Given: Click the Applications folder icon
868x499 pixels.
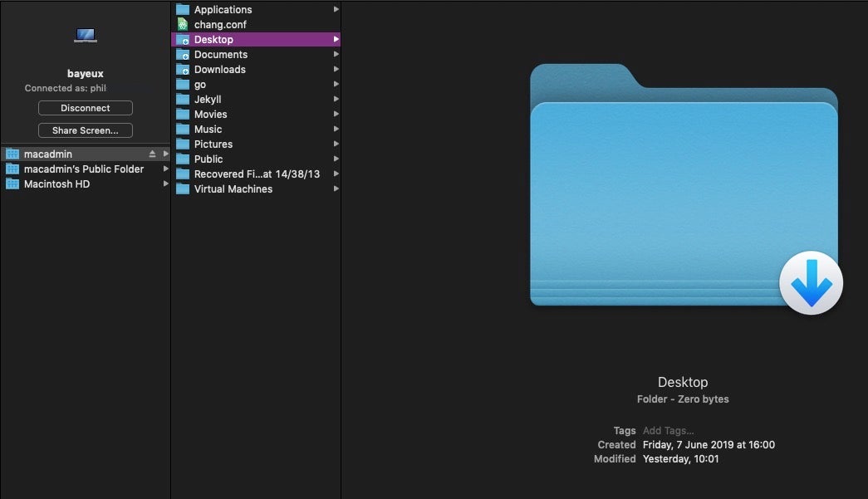Looking at the screenshot, I should point(183,10).
